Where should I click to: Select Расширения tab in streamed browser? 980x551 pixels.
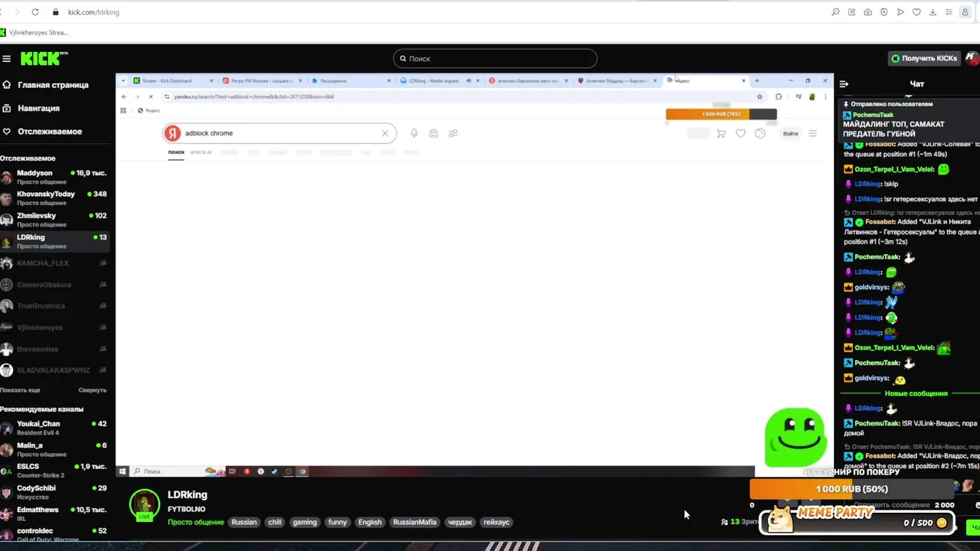tap(351, 80)
